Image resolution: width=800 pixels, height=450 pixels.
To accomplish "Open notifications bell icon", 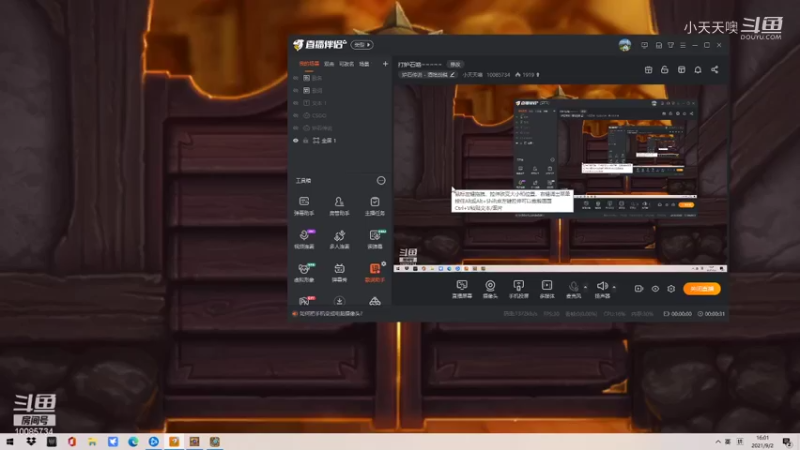I will click(x=698, y=70).
